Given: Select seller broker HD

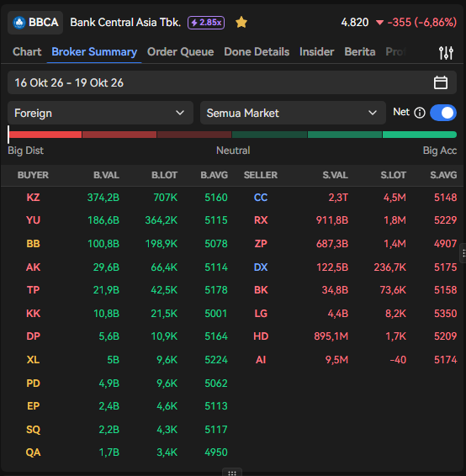Looking at the screenshot, I should (x=261, y=336).
